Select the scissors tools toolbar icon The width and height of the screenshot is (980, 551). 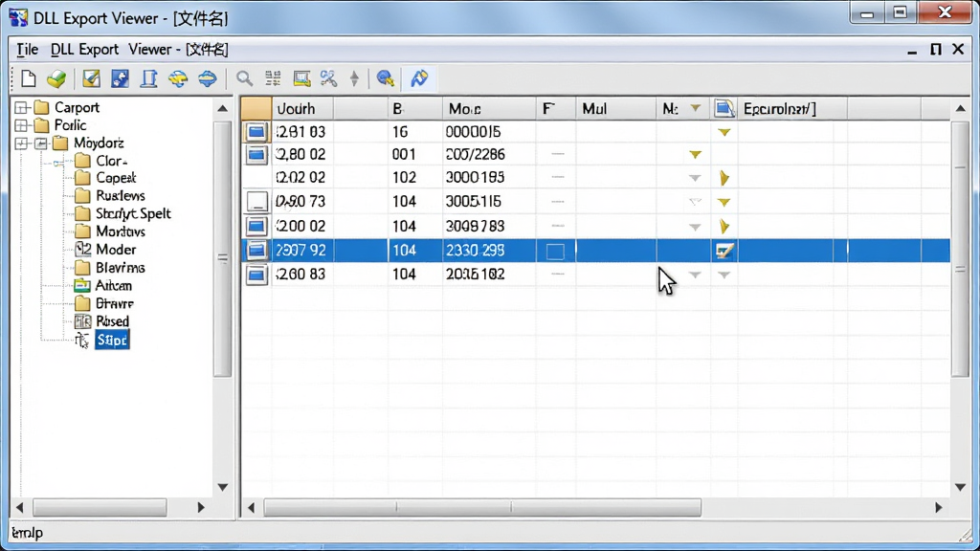point(329,78)
